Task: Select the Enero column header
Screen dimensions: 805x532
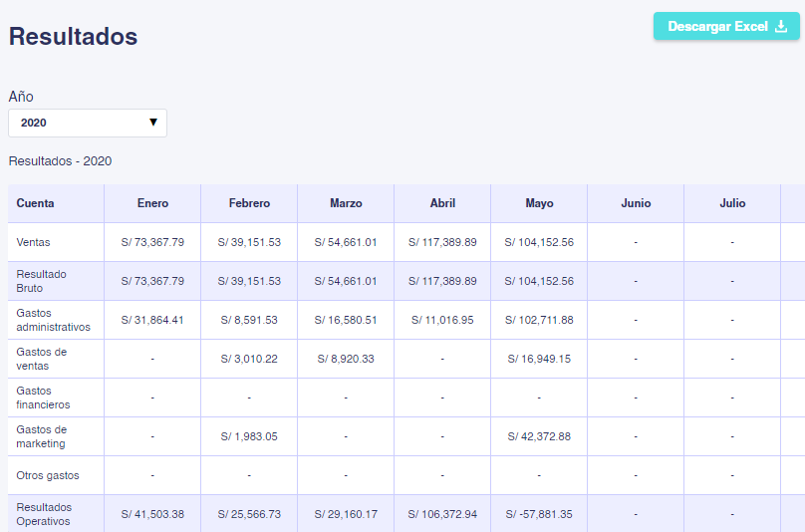Action: pos(152,203)
